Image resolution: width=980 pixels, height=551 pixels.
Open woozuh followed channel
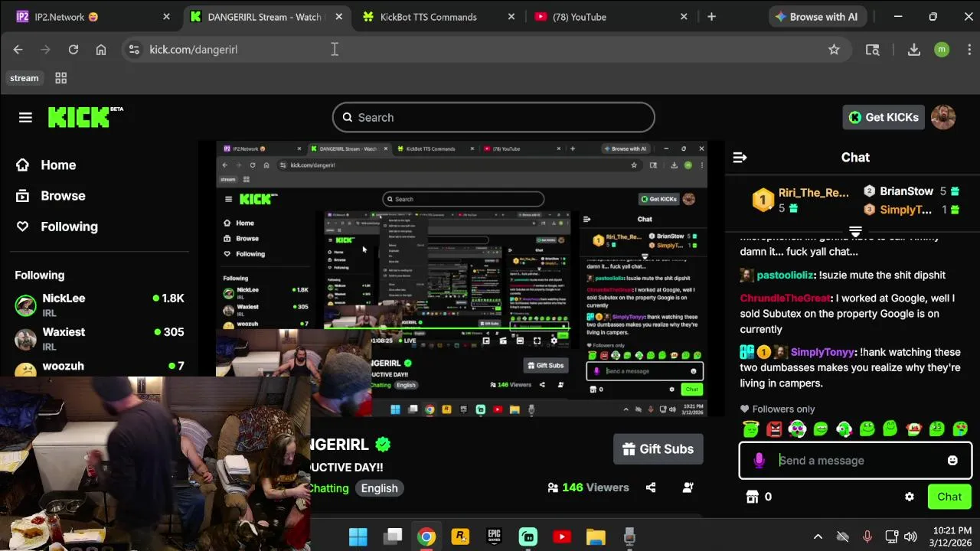[x=100, y=367]
